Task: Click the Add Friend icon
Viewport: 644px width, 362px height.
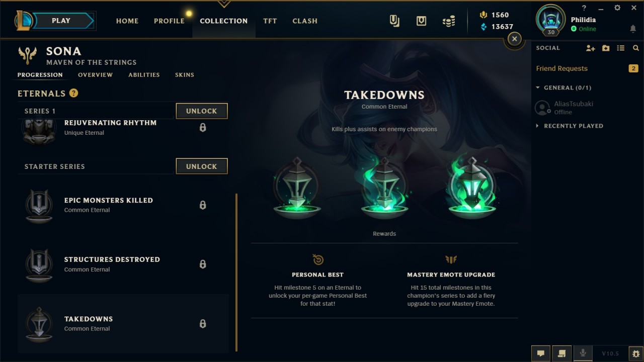Action: pyautogui.click(x=591, y=48)
